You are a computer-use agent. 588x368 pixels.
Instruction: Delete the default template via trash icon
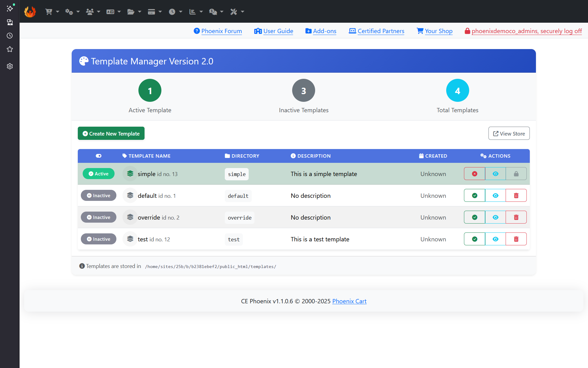[x=516, y=195]
